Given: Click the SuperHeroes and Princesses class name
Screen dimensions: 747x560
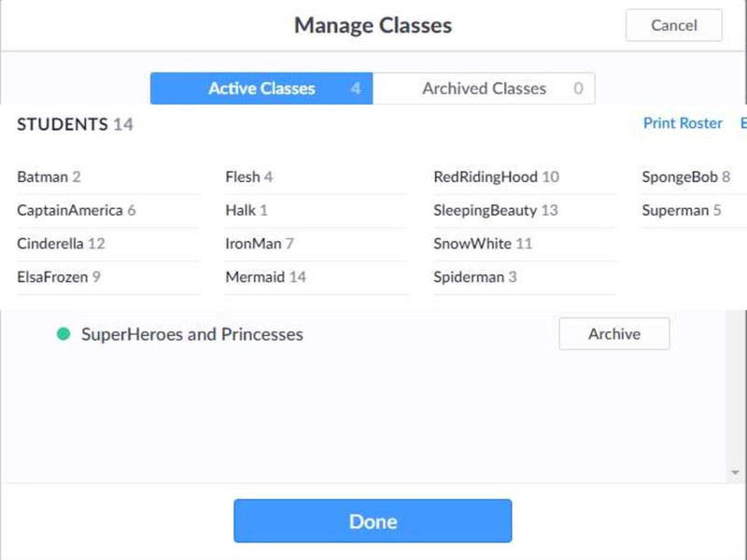Looking at the screenshot, I should [x=192, y=334].
